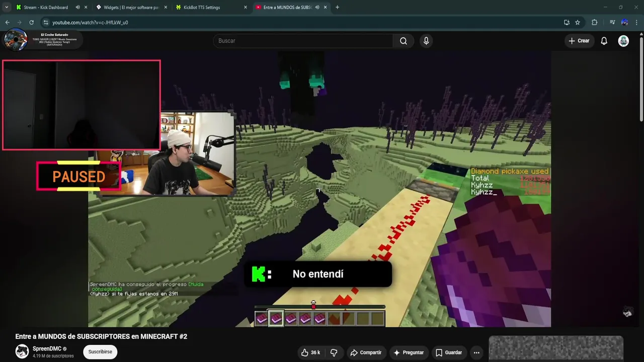
Task: Click the YouTube search magnifier button
Action: [x=404, y=41]
